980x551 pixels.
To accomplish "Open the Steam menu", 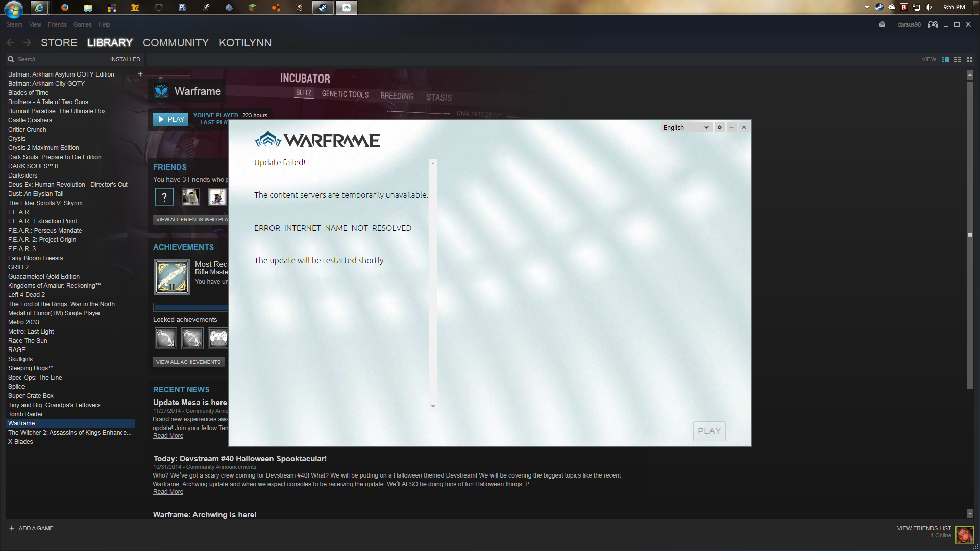I will (x=14, y=24).
